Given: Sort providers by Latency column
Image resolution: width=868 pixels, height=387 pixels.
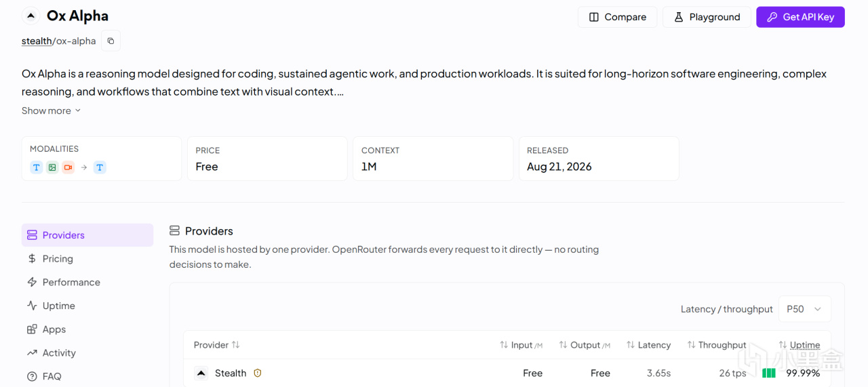Looking at the screenshot, I should pyautogui.click(x=648, y=345).
